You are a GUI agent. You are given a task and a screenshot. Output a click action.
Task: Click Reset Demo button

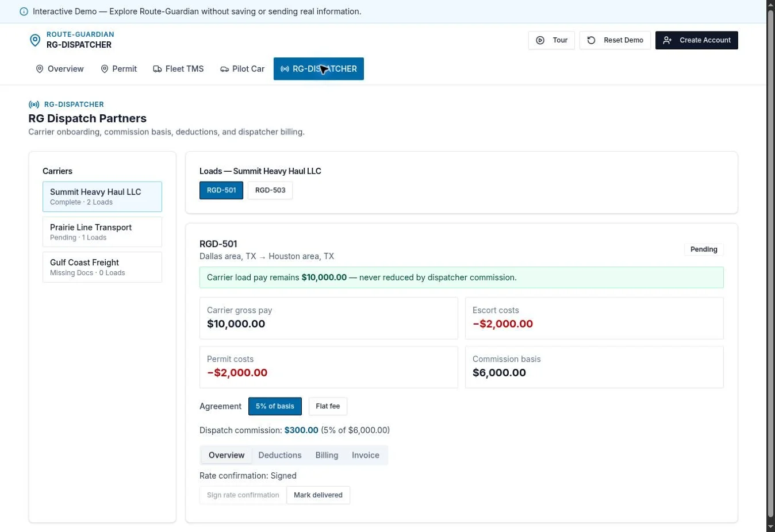615,40
